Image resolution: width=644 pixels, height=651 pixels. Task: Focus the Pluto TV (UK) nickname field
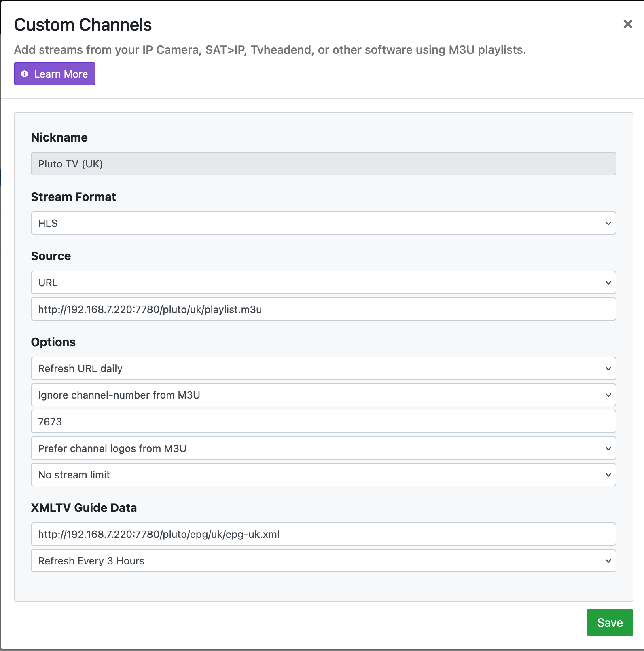pyautogui.click(x=323, y=164)
